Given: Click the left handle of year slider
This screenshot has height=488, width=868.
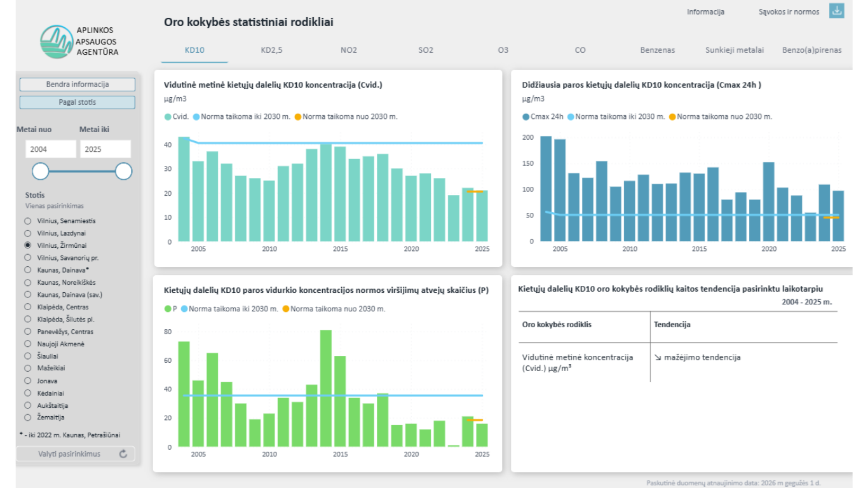Looking at the screenshot, I should [41, 171].
